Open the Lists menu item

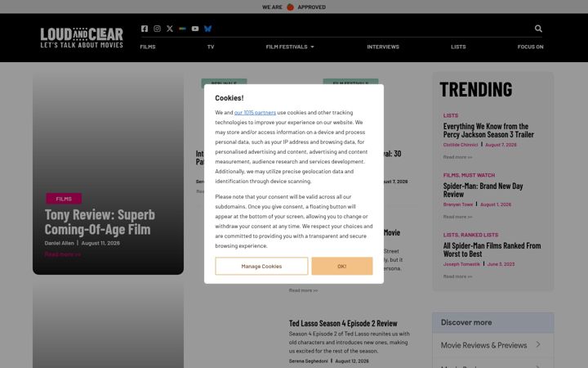pyautogui.click(x=458, y=47)
